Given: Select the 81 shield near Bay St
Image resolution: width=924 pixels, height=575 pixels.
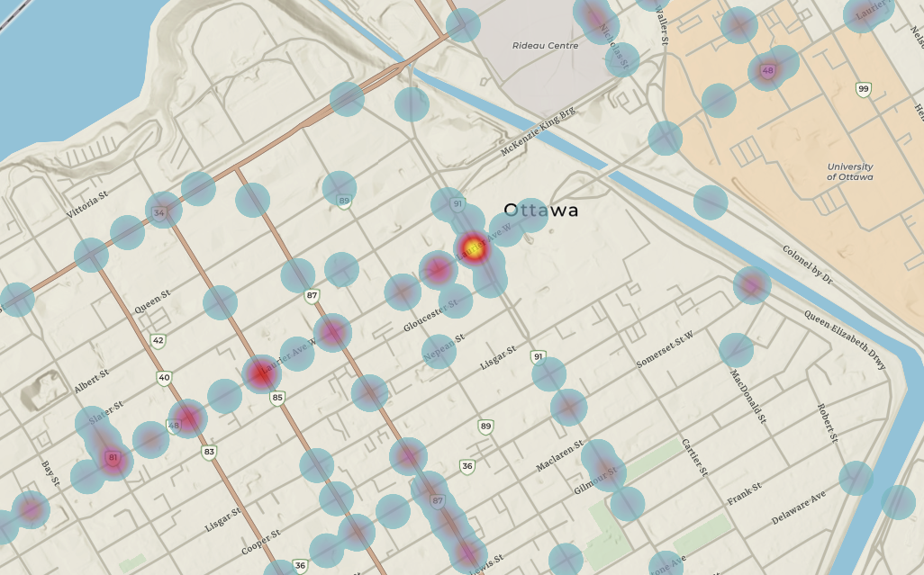Looking at the screenshot, I should (x=113, y=457).
